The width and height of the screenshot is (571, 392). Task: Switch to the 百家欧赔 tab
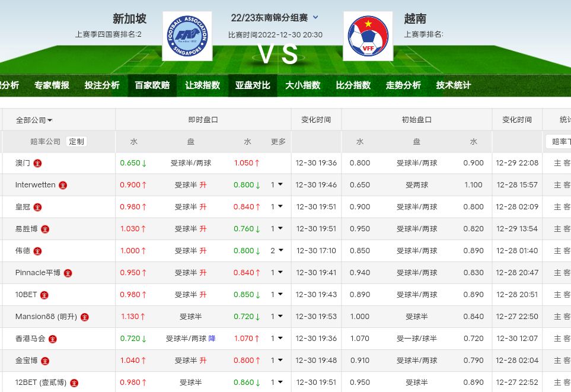152,85
